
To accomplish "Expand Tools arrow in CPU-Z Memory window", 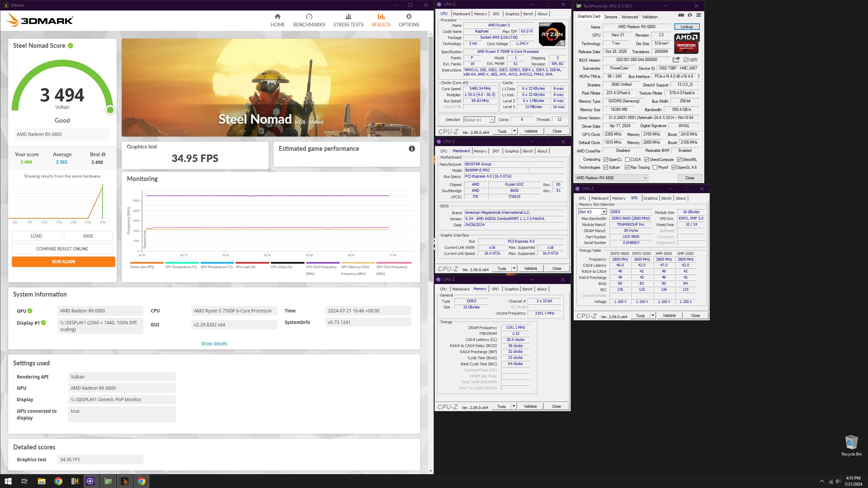I will pyautogui.click(x=514, y=406).
